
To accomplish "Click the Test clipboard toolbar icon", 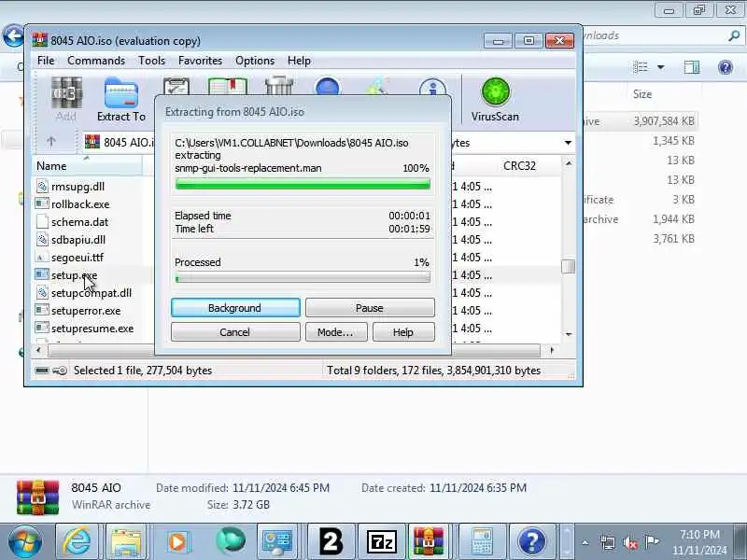I will [x=176, y=86].
